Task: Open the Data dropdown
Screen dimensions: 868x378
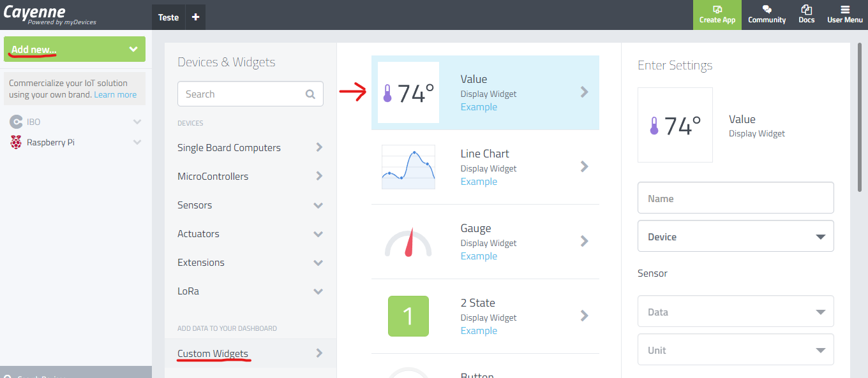Action: tap(735, 311)
